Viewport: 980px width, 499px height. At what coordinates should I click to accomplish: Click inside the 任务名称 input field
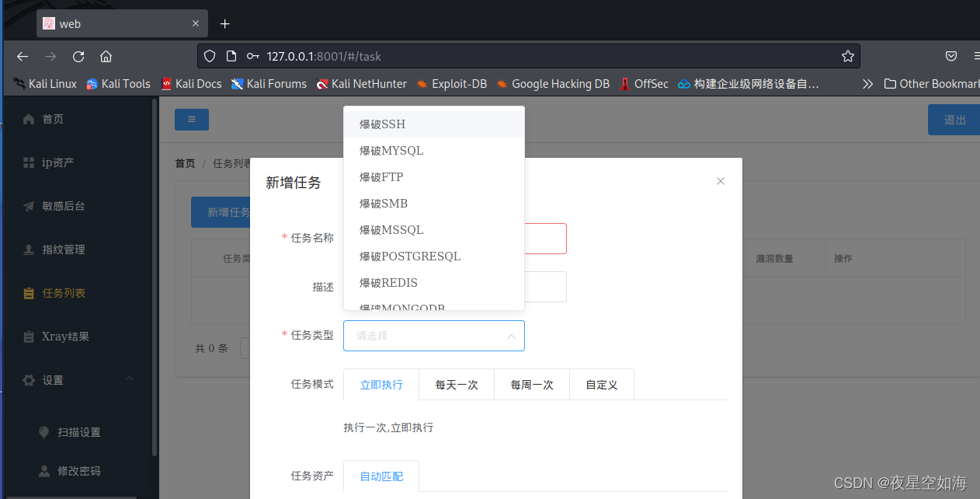point(544,239)
